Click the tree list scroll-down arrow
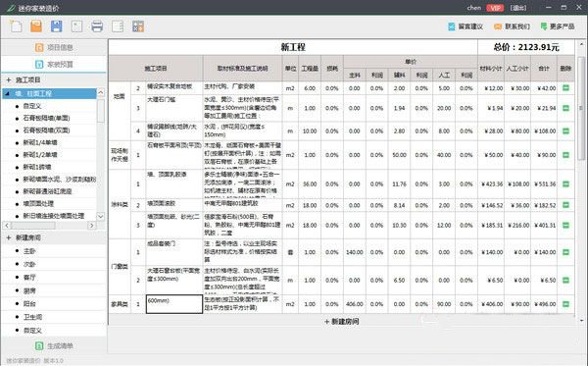This screenshot has width=588, height=366. pos(101,216)
